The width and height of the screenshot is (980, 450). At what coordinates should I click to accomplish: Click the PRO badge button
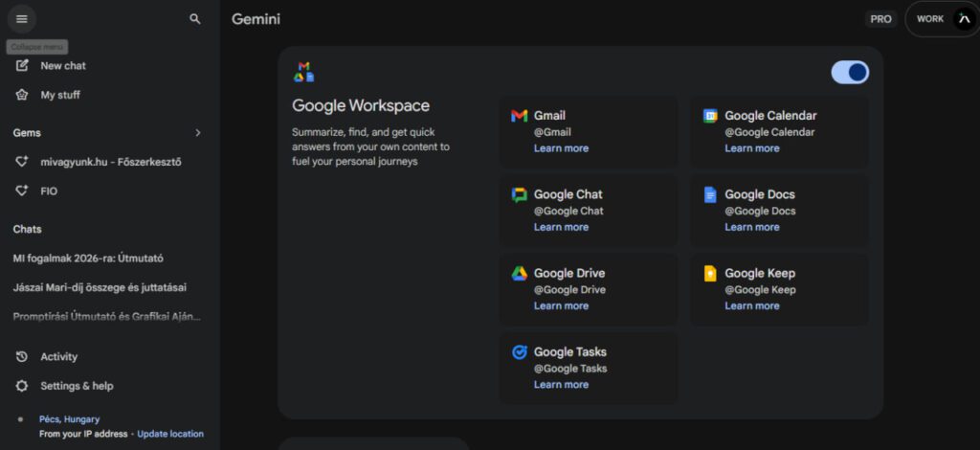pyautogui.click(x=880, y=19)
